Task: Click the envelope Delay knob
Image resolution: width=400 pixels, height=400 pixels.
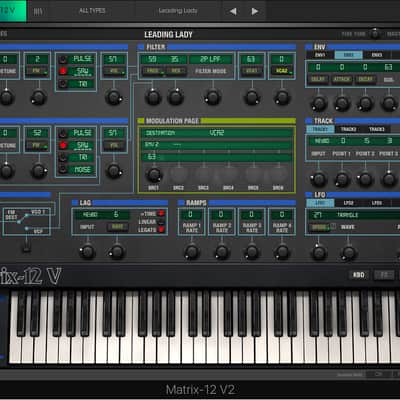Action: 319,103
